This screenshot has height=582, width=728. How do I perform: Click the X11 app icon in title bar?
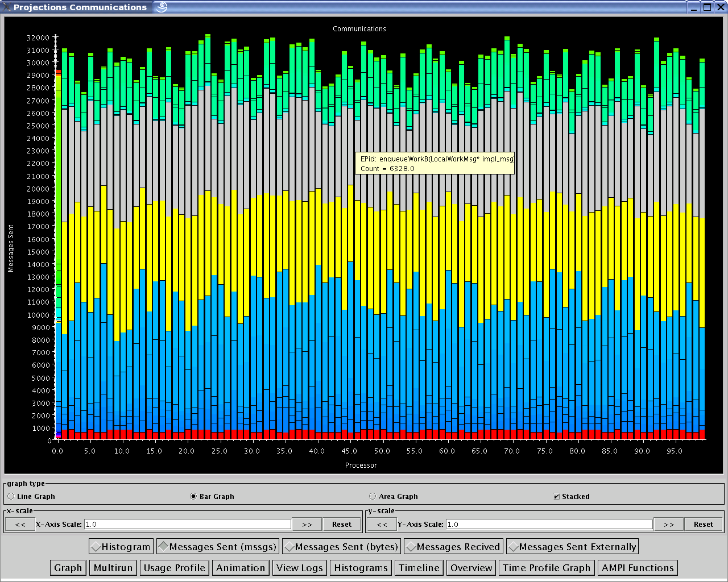(7, 7)
